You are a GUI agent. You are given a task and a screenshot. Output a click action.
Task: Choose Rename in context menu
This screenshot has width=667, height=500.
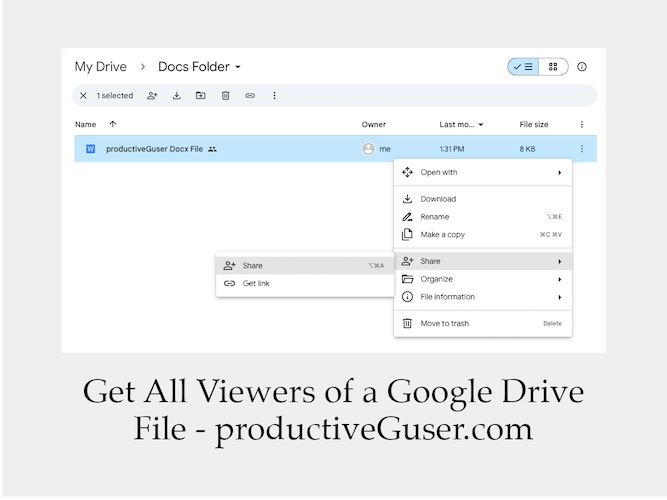click(483, 217)
